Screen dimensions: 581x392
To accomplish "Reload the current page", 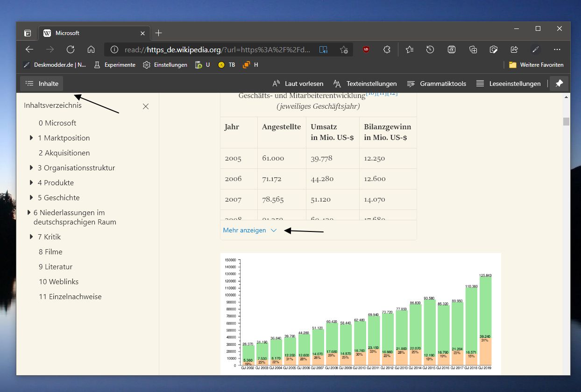I will pos(71,49).
